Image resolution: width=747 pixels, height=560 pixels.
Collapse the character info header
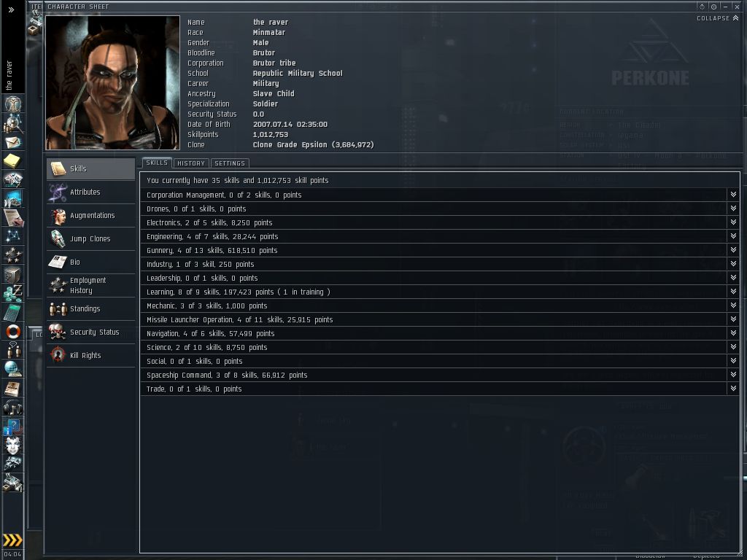[718, 18]
